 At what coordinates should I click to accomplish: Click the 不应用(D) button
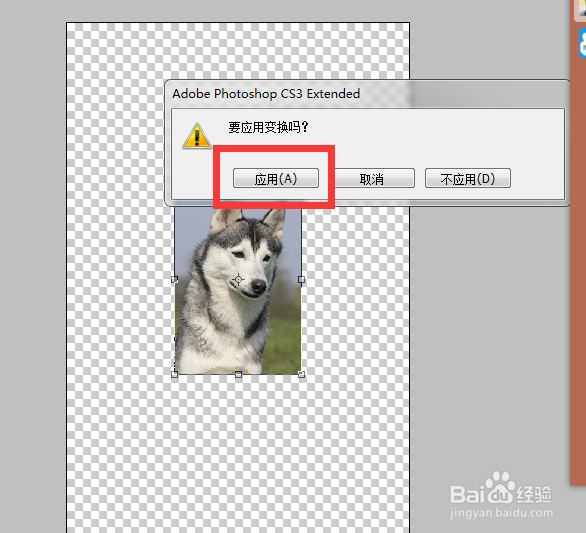tap(468, 178)
